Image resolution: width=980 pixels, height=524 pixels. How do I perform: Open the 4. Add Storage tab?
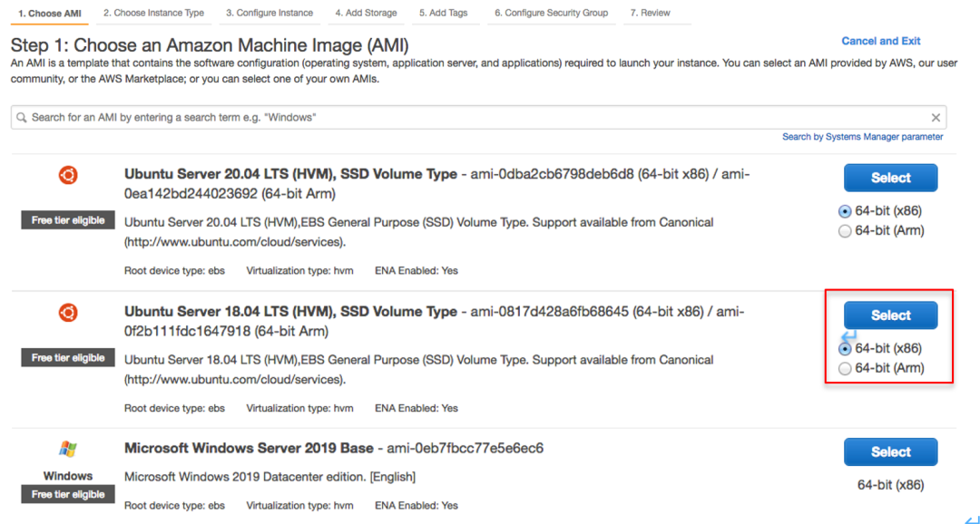[x=366, y=13]
